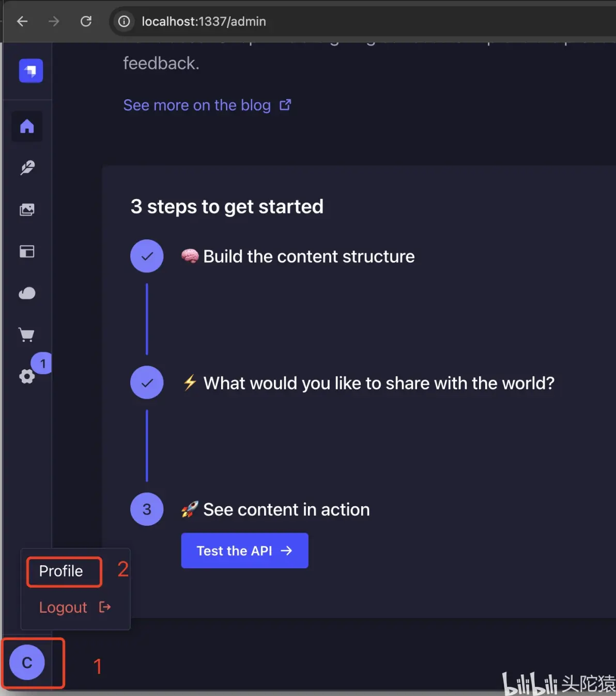
Task: Expand What would you like to share step
Action: [378, 383]
